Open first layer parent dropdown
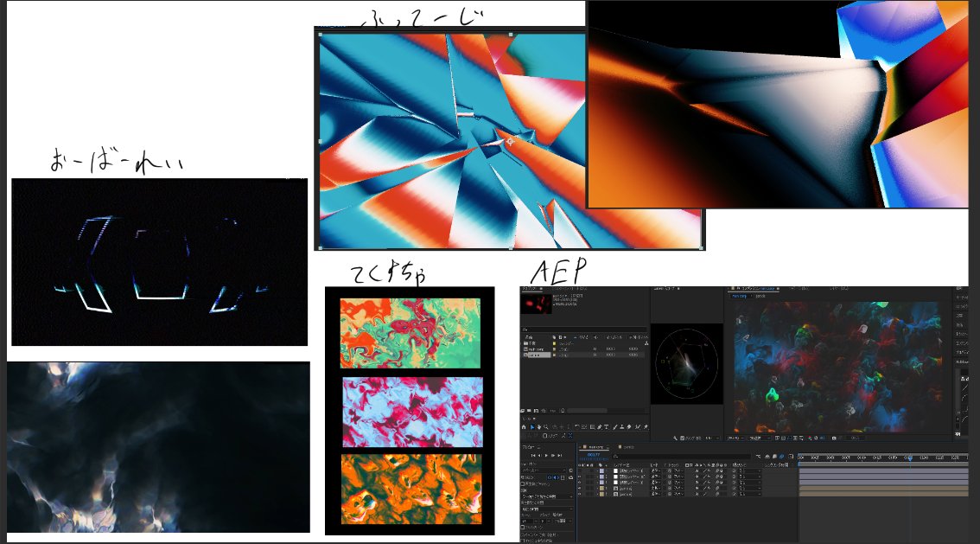The image size is (980, 544). pos(750,470)
